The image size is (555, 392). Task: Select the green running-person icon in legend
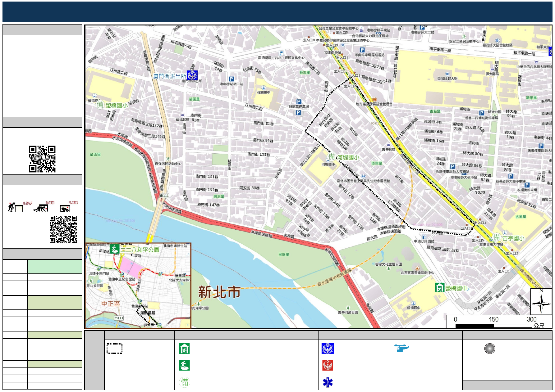(184, 365)
